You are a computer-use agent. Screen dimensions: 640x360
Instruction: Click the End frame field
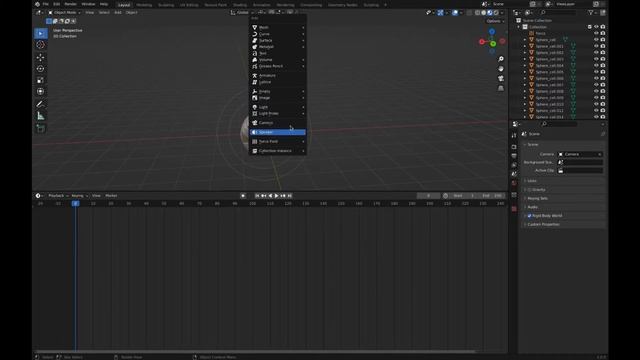[492, 196]
